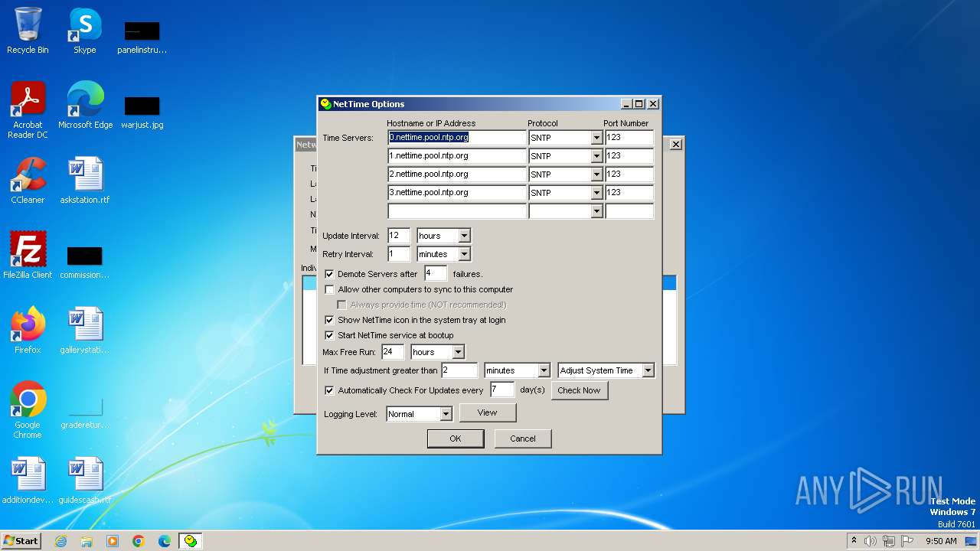This screenshot has width=980, height=551.
Task: Click Retry Interval value field
Action: point(399,254)
